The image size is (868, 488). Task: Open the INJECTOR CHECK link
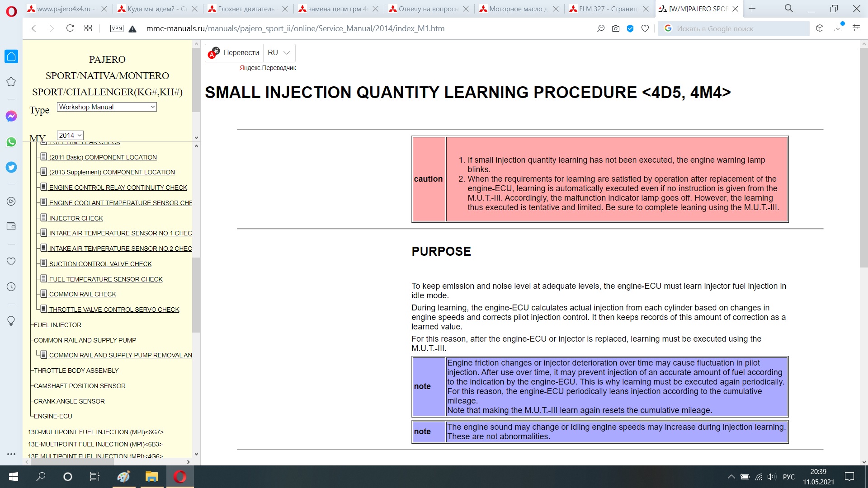point(76,218)
